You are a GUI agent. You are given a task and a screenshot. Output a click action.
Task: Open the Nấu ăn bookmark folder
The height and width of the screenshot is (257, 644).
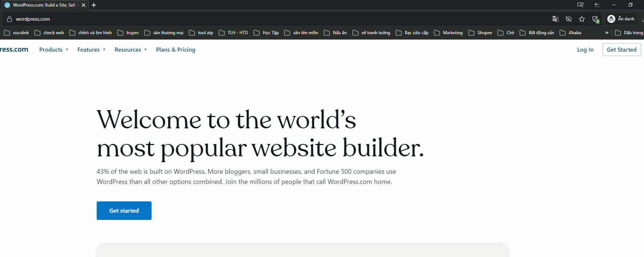pos(335,33)
